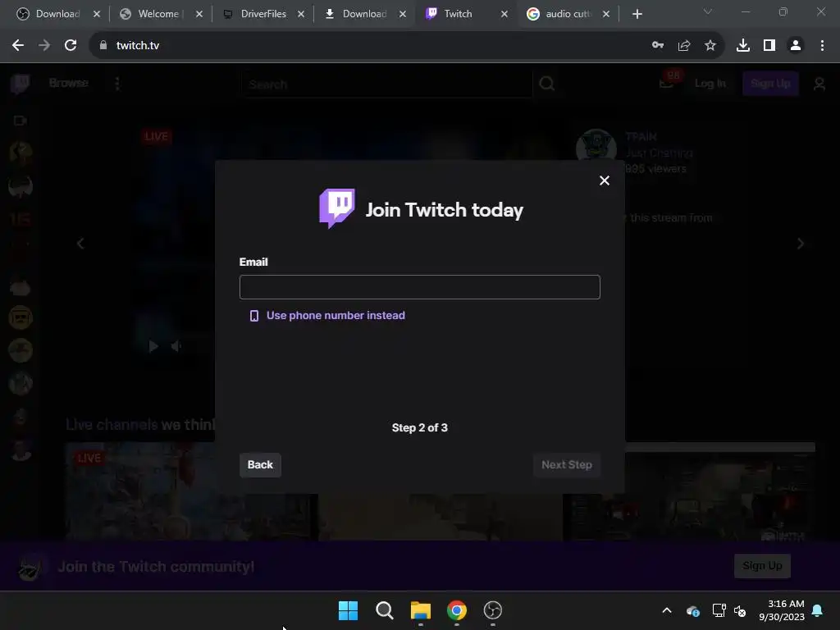Click Log In in the Twitch header
This screenshot has width=840, height=630.
click(x=710, y=83)
